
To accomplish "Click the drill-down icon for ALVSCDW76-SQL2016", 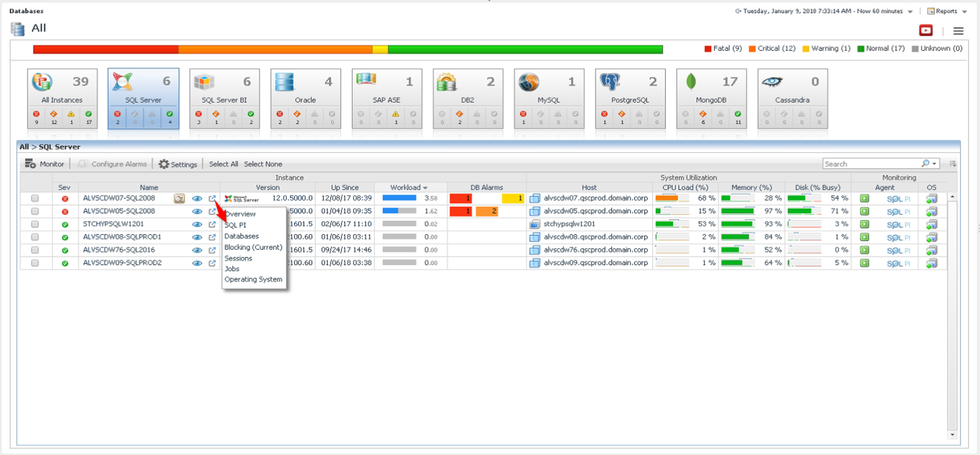I will tap(212, 250).
